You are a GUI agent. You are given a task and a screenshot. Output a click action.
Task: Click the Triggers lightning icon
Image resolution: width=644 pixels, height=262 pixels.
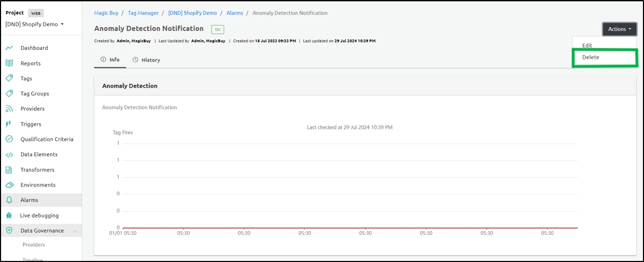point(8,124)
